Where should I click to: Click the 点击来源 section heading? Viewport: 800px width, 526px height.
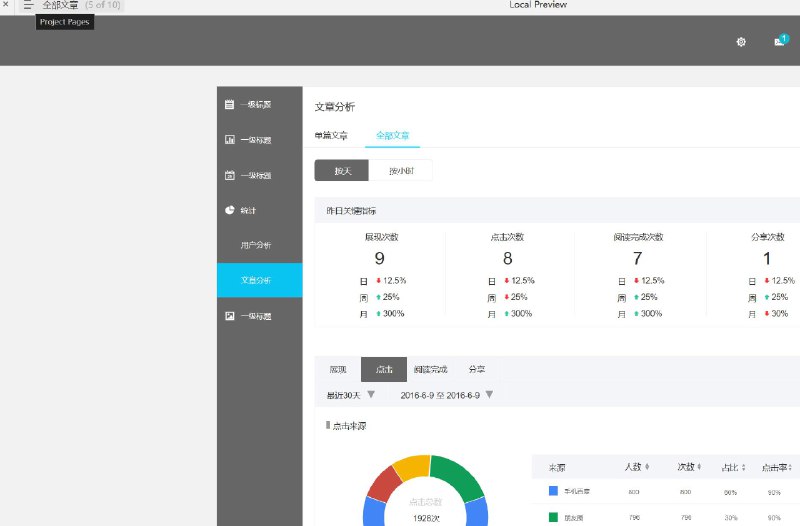349,425
